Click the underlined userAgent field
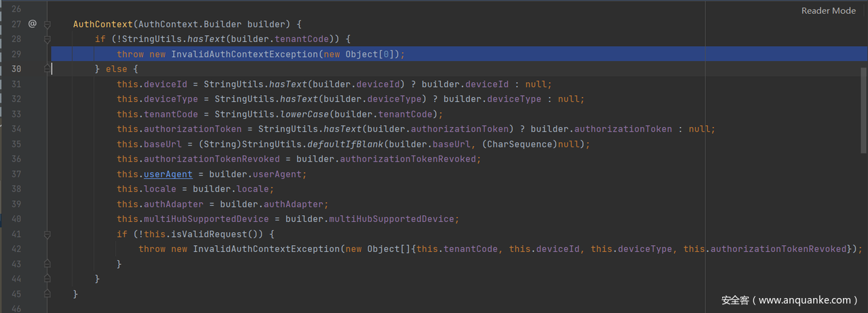This screenshot has width=868, height=313. 168,174
